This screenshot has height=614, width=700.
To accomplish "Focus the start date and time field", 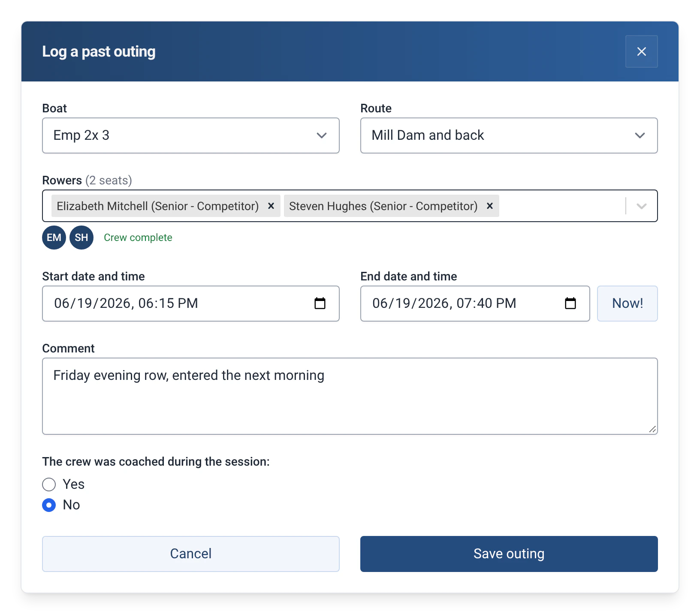I will pyautogui.click(x=191, y=304).
